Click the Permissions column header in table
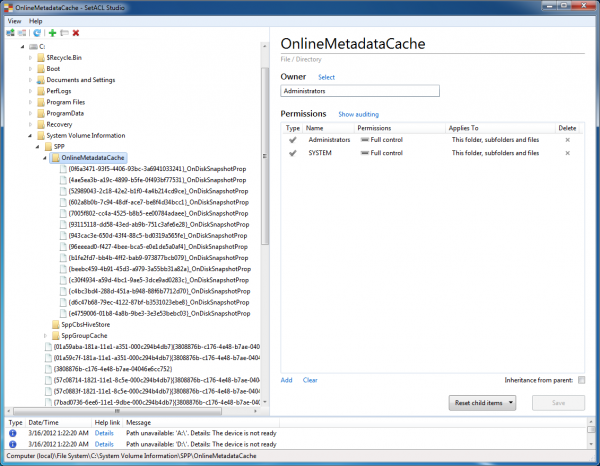Image resolution: width=600 pixels, height=466 pixels. (400, 128)
